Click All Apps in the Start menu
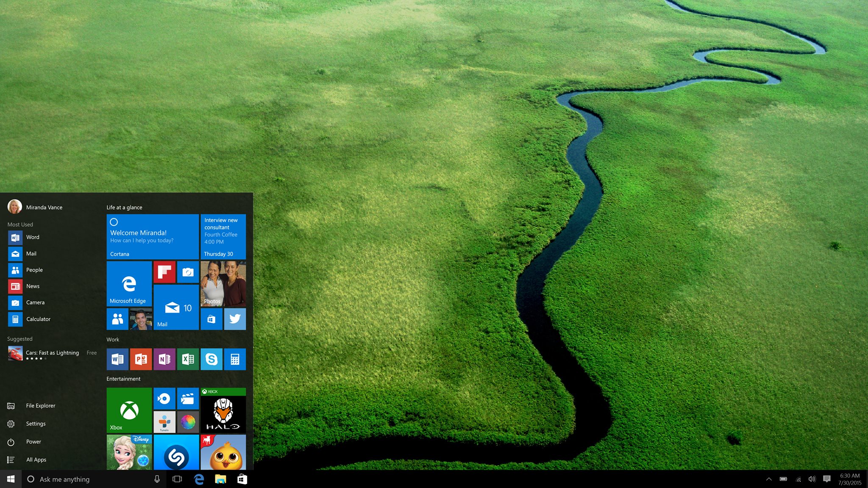Viewport: 868px width, 488px height. (36, 459)
